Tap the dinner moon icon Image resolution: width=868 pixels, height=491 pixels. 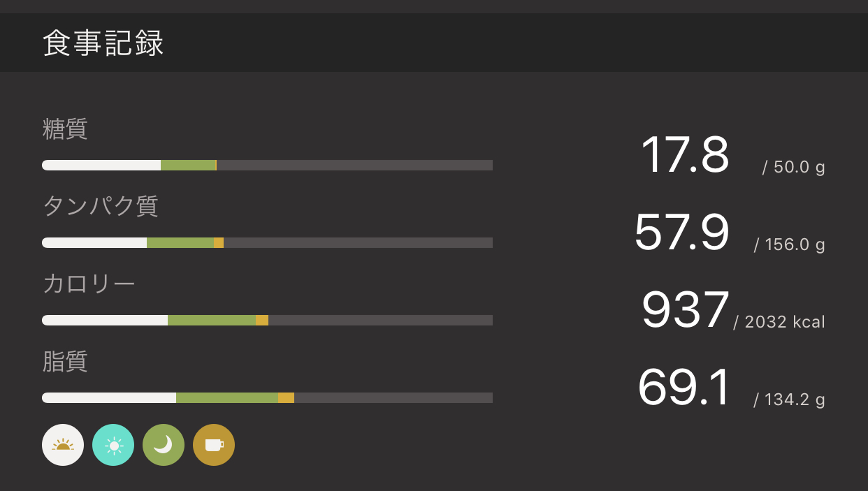(164, 445)
